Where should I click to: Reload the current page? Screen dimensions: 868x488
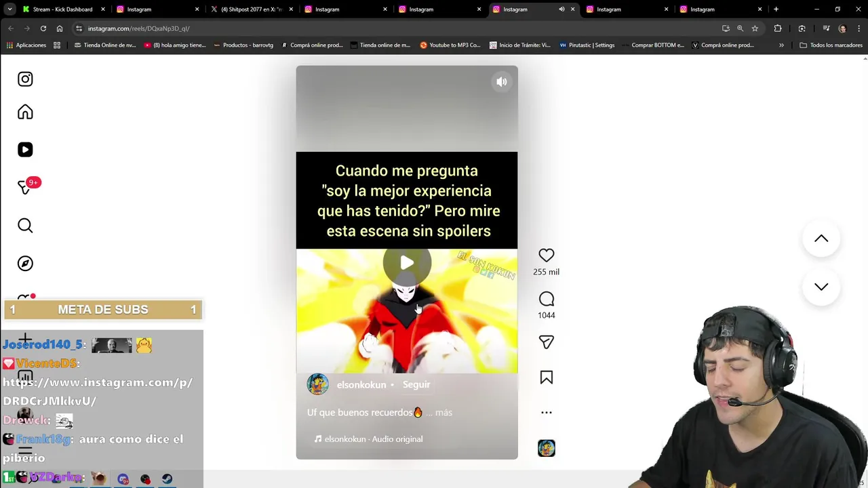coord(43,28)
